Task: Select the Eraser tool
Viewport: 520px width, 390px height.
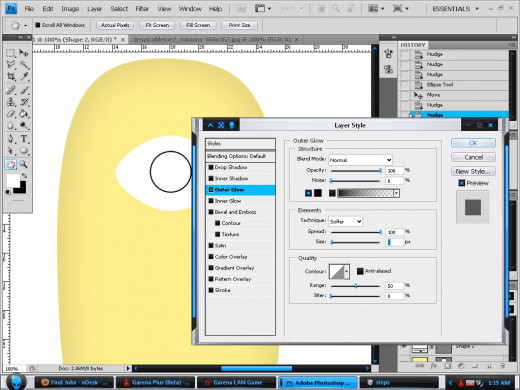Action: (10, 114)
